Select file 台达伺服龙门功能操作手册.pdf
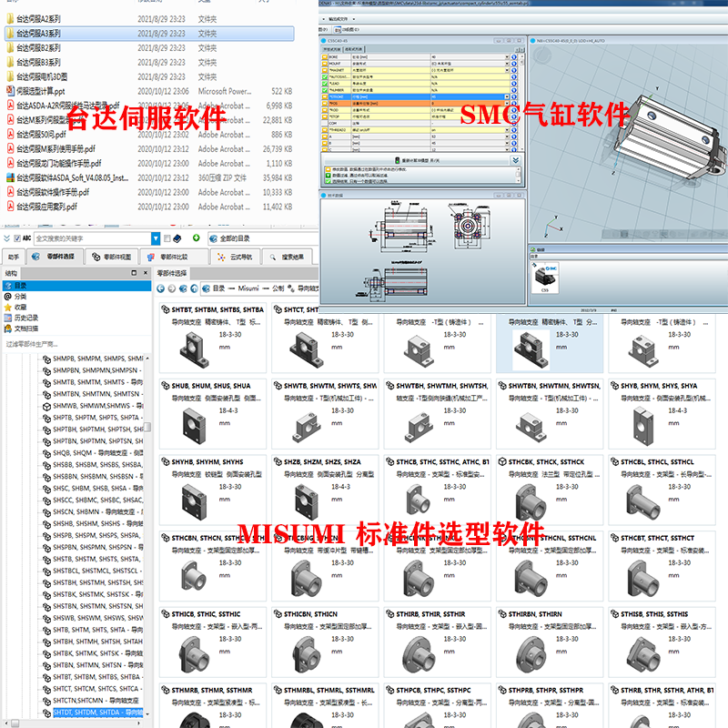 59,163
